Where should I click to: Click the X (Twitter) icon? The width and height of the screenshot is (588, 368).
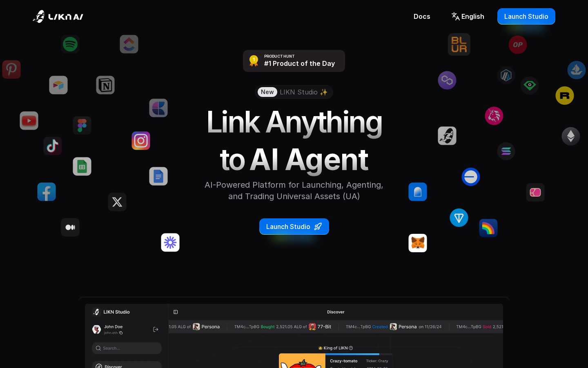[117, 202]
